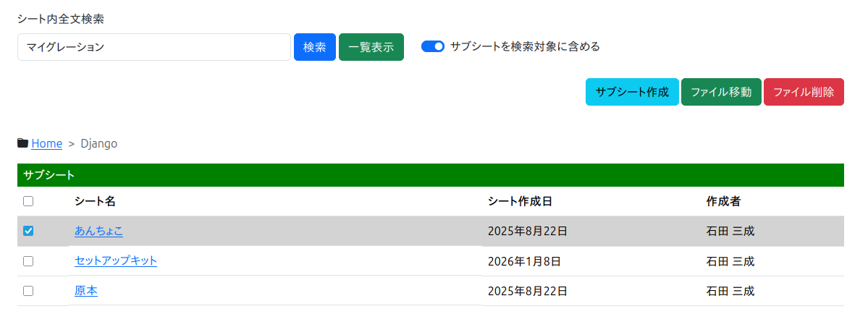This screenshot has height=322, width=868.
Task: Click the シート名 column header
Action: coord(95,202)
